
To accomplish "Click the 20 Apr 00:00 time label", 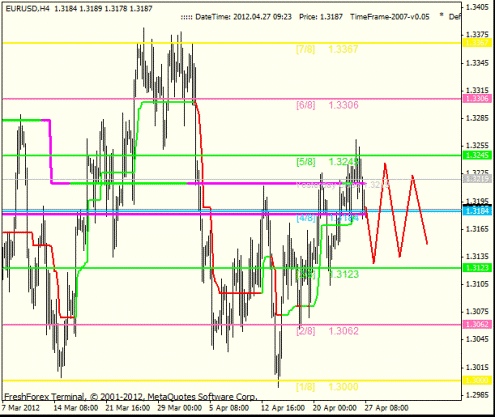I will (334, 408).
